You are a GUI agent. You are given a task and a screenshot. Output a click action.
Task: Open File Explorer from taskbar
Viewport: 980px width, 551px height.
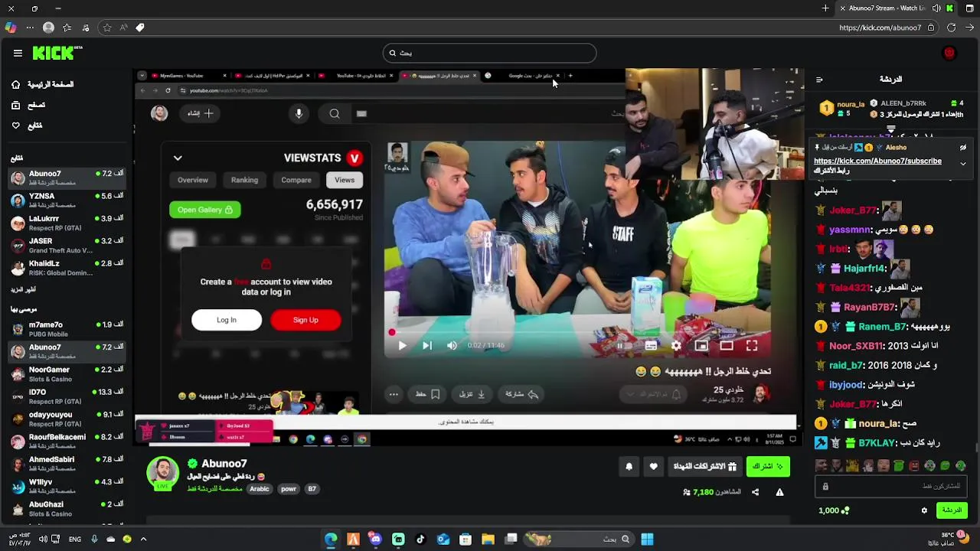(x=488, y=539)
